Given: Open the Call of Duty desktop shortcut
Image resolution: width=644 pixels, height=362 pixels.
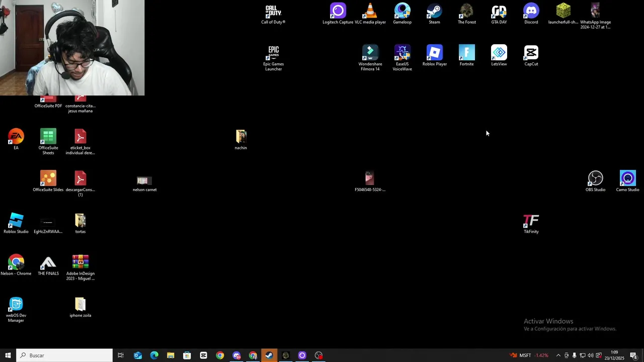Looking at the screenshot, I should 273,14.
